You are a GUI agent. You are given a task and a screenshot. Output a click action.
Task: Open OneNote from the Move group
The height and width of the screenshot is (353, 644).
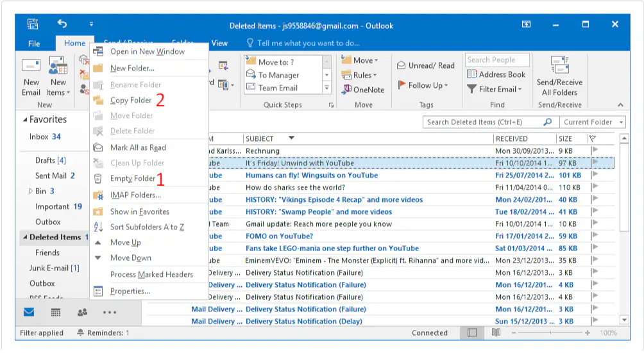(364, 90)
